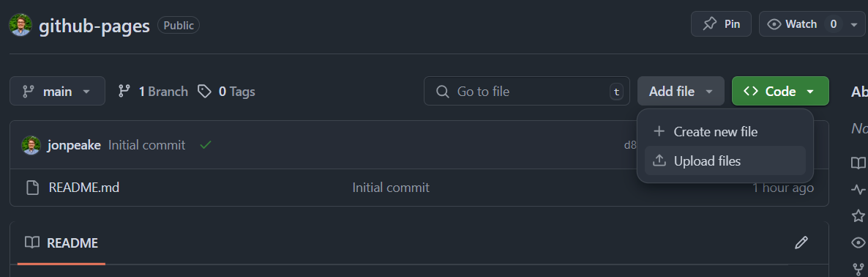View the 0 Tags link
The image size is (868, 277).
pos(226,92)
